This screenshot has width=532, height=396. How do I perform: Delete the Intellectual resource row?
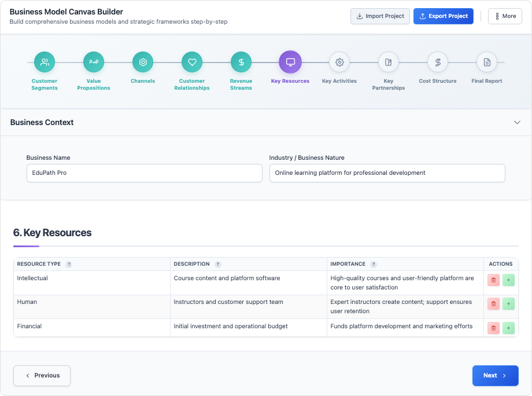[x=494, y=280]
